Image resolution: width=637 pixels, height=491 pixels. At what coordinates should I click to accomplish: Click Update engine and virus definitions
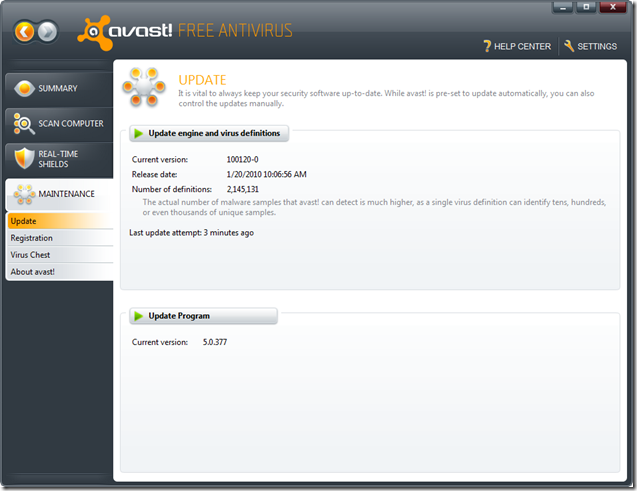point(209,133)
